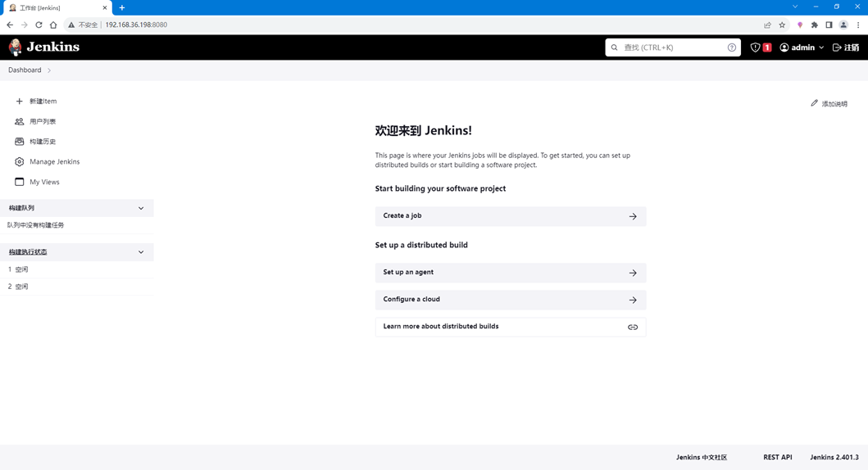Click the browser home icon

click(53, 25)
